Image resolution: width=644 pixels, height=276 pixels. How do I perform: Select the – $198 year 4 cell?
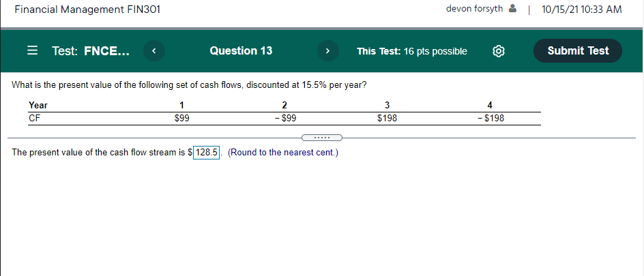coord(491,119)
